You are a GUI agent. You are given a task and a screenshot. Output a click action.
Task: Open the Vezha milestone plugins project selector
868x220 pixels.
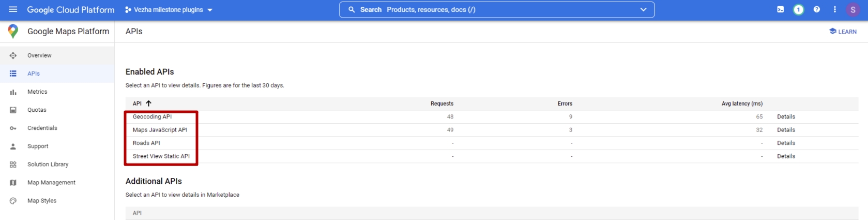(x=169, y=10)
